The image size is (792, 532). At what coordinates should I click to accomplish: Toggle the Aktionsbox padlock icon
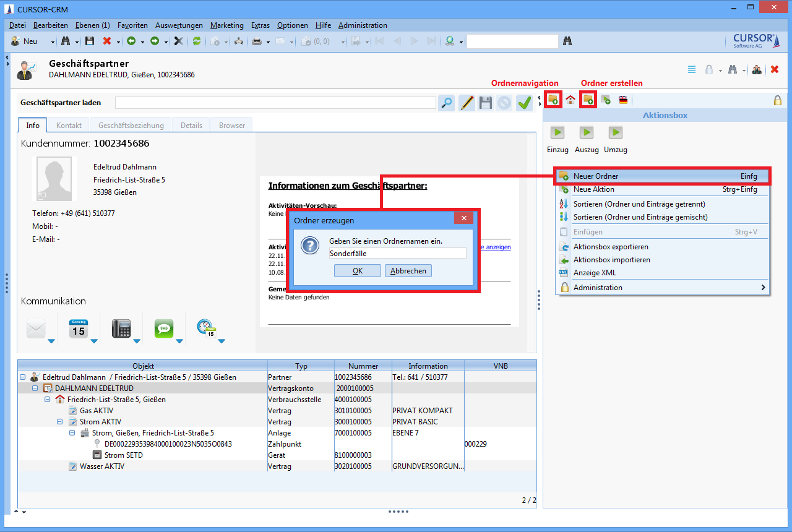(x=778, y=100)
